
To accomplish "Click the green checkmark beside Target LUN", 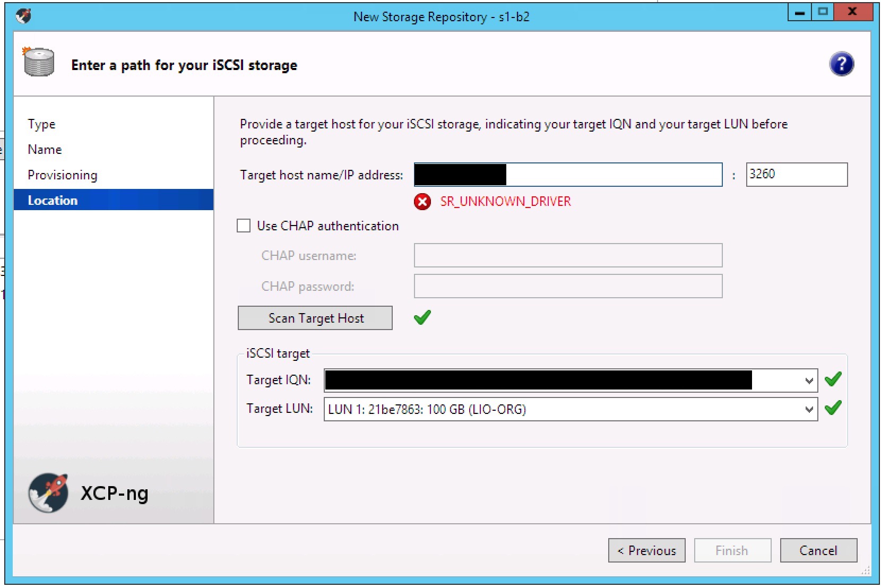I will click(833, 408).
